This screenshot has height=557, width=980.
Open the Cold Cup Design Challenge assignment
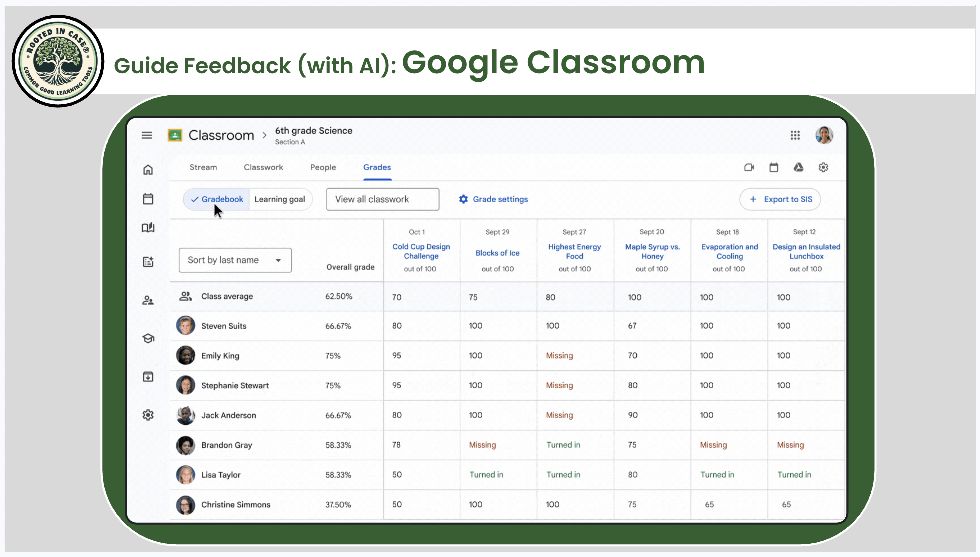421,251
